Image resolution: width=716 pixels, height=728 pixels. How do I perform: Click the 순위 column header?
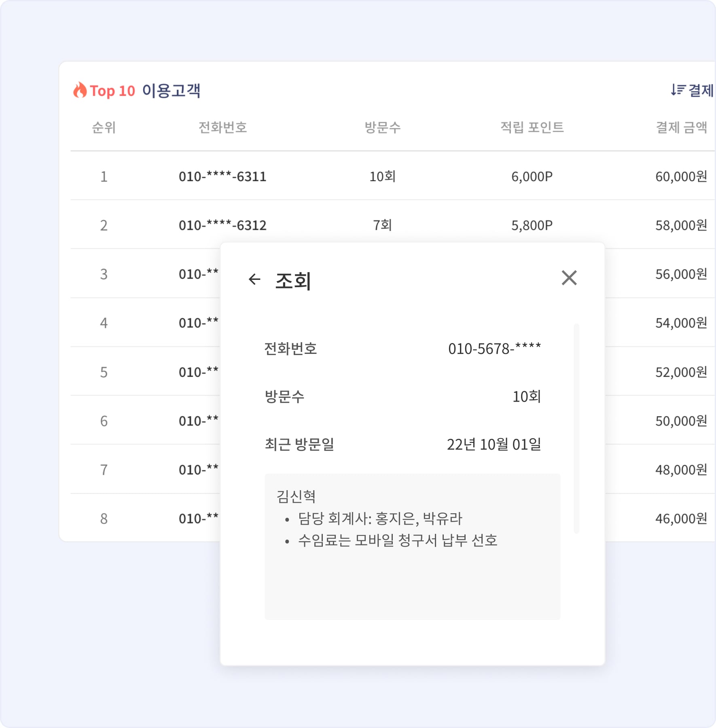pos(104,127)
